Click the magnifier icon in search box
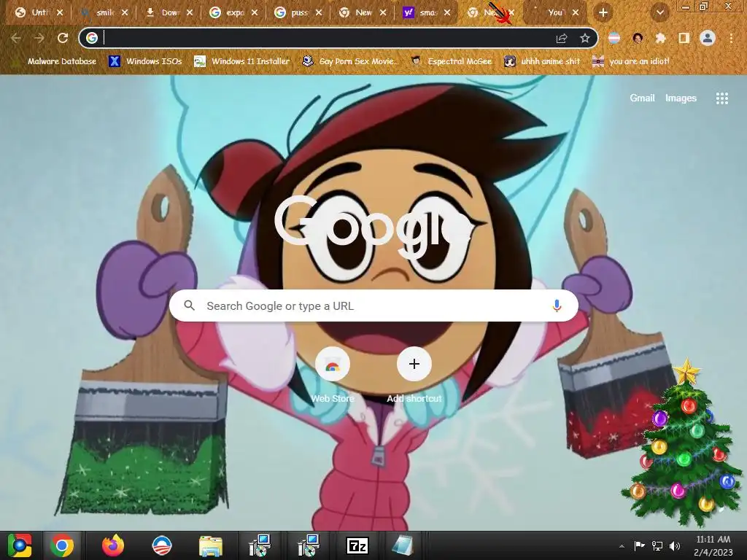Screen dimensions: 747x560 click(189, 306)
